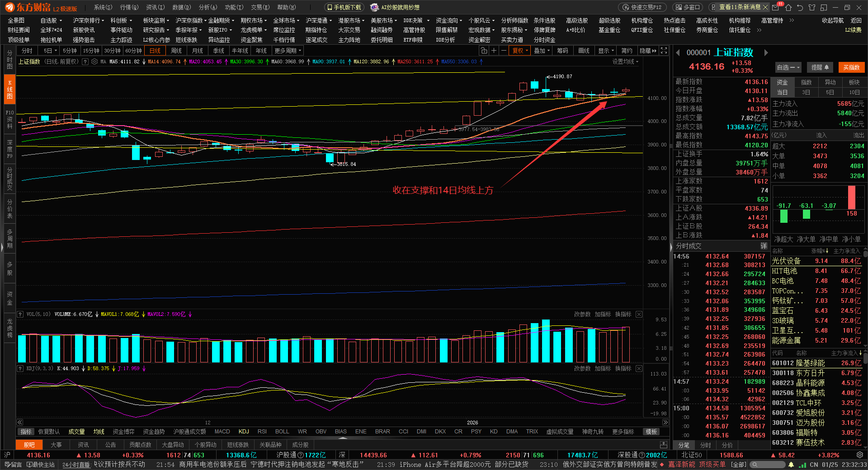
Task: Toggle 隐藏 to hide side panel
Action: [648, 51]
